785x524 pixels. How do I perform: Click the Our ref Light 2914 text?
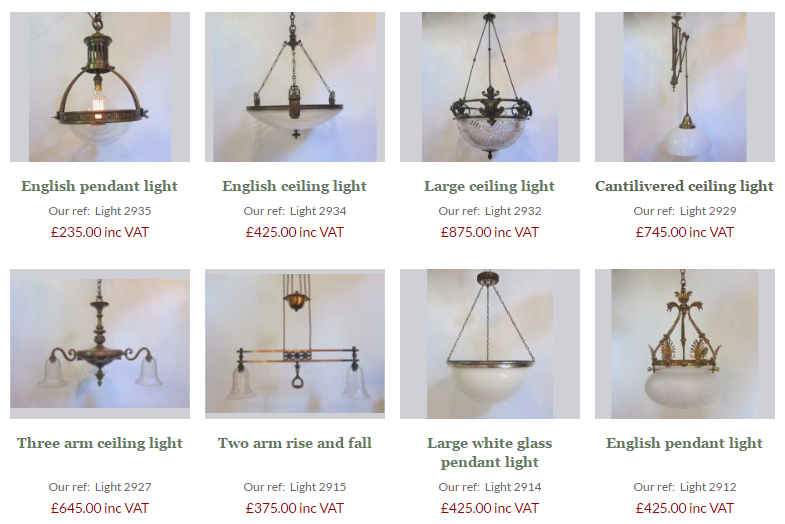(490, 487)
